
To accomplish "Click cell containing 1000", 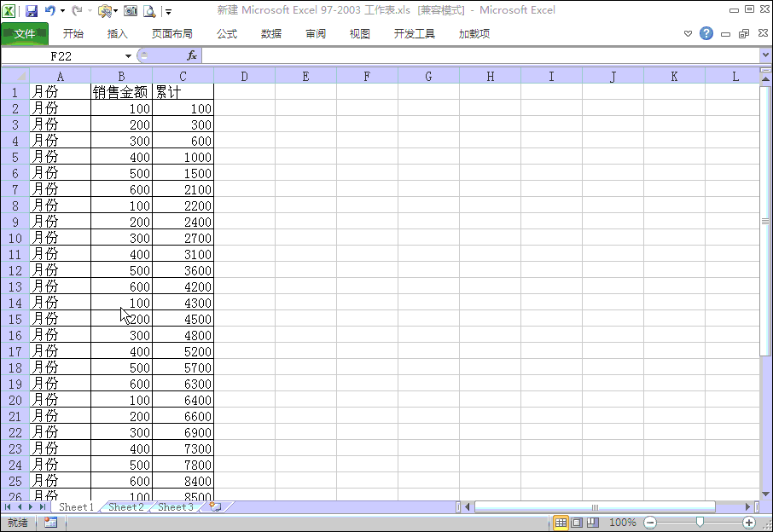I will tap(183, 157).
